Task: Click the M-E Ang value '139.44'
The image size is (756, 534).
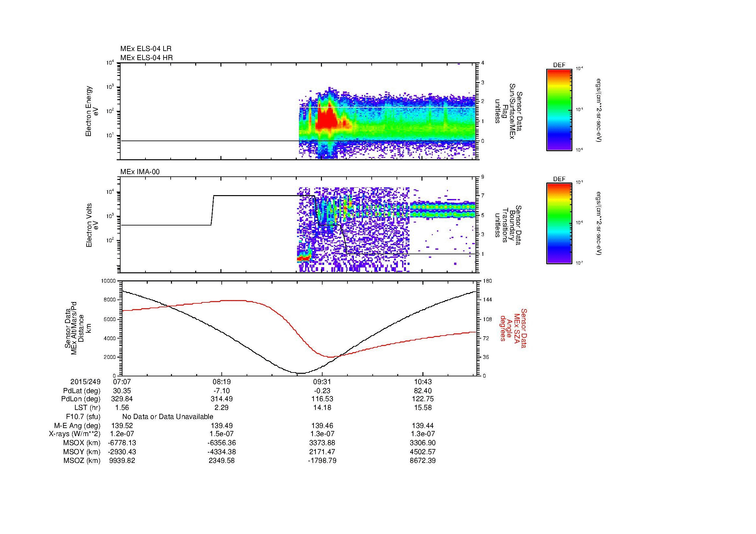Action: [423, 425]
